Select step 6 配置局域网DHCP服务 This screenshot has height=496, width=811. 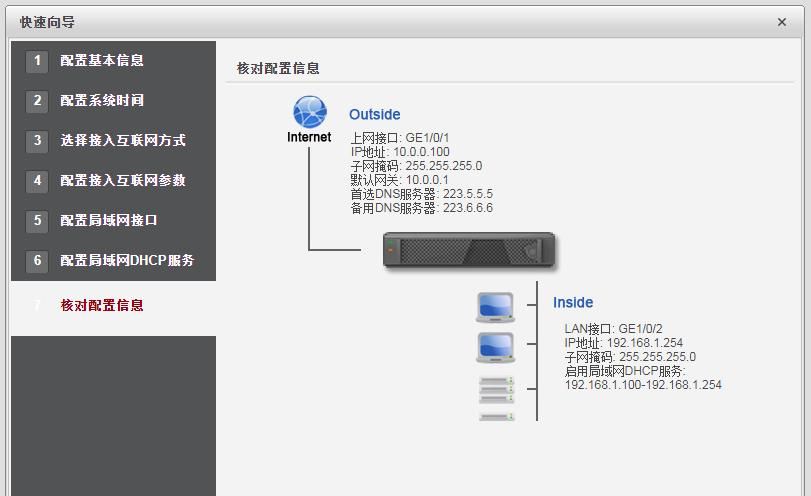click(113, 260)
